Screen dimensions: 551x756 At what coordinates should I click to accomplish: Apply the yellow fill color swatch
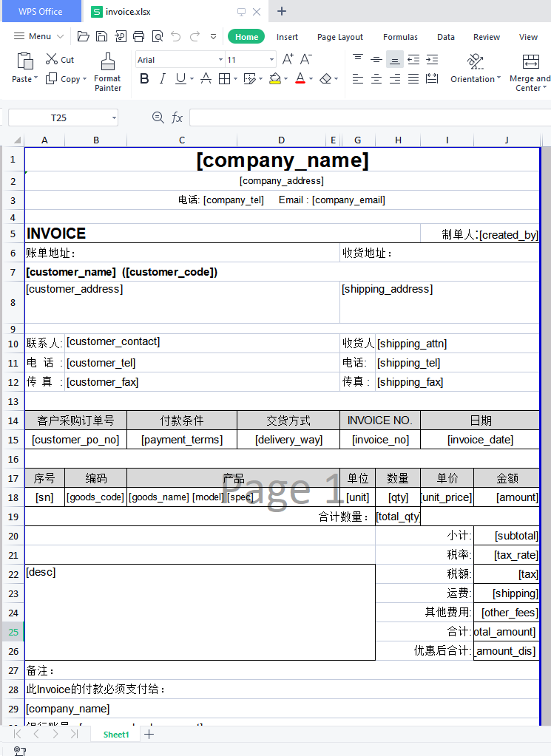274,78
